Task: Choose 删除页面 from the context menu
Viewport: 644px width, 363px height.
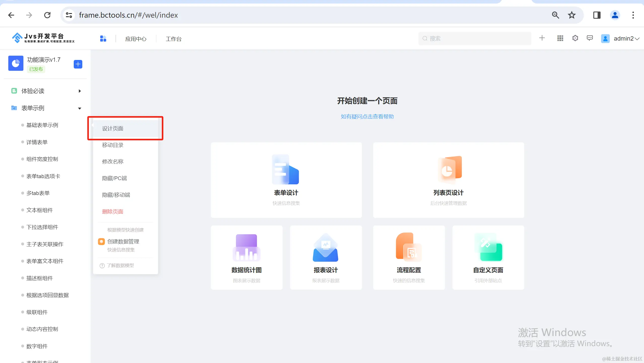Action: [x=112, y=212]
